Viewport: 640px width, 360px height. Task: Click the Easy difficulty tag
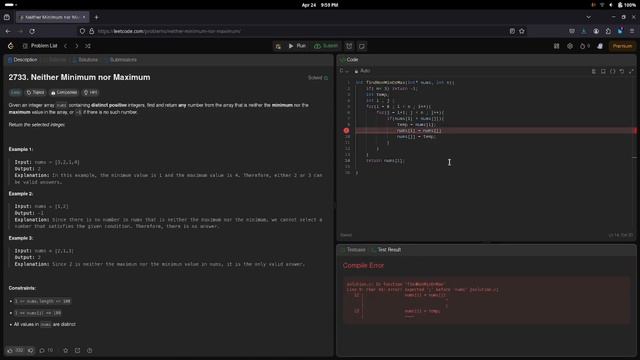[16, 92]
